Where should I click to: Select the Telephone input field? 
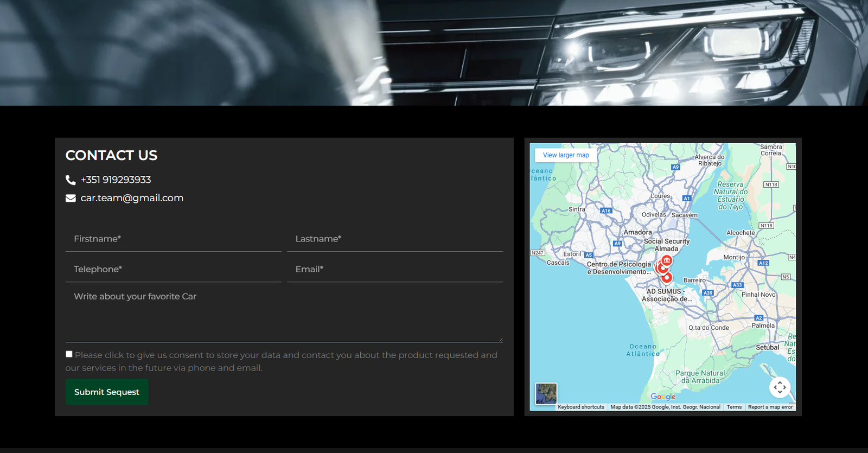point(174,270)
